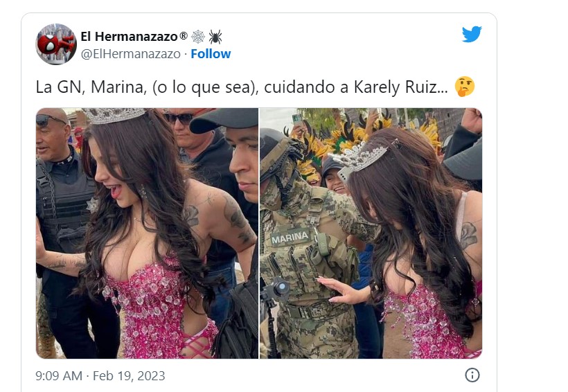View the right photo with the soldier

point(371,233)
